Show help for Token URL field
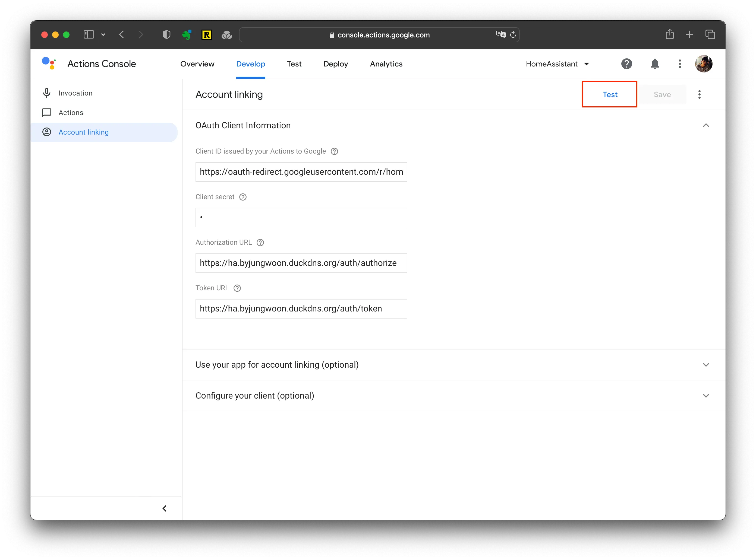 pyautogui.click(x=237, y=288)
